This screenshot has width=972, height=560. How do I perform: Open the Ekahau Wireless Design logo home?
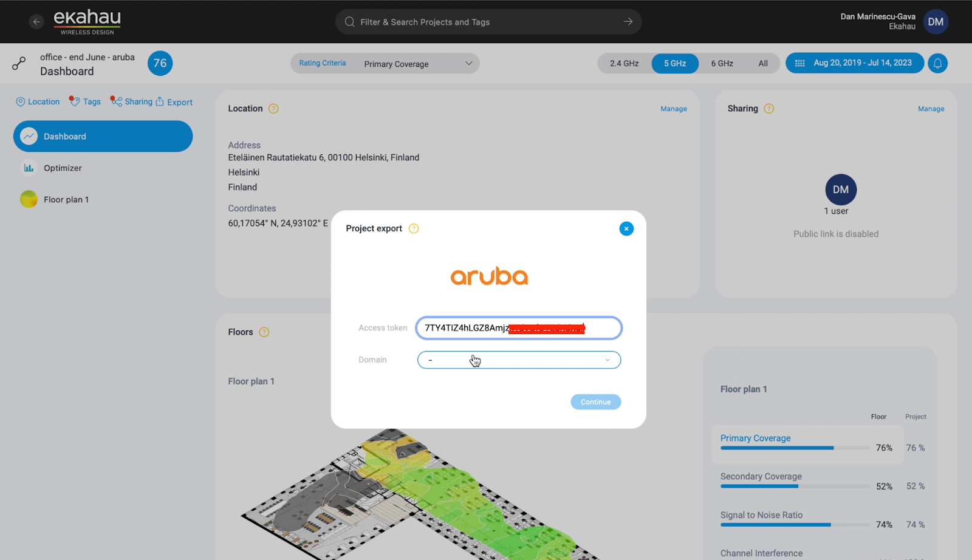pyautogui.click(x=87, y=22)
